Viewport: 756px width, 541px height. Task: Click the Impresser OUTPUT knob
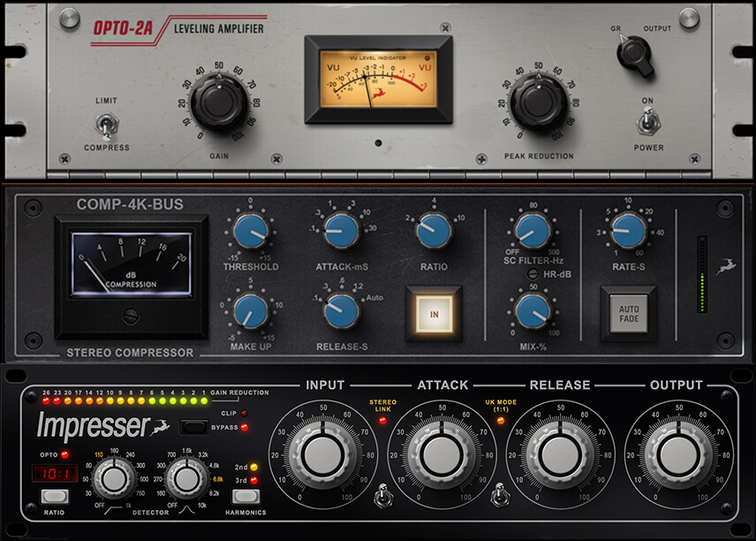tap(679, 454)
